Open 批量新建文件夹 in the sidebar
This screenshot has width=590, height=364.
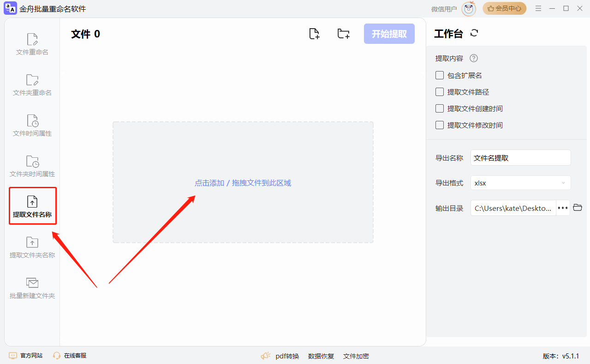32,288
